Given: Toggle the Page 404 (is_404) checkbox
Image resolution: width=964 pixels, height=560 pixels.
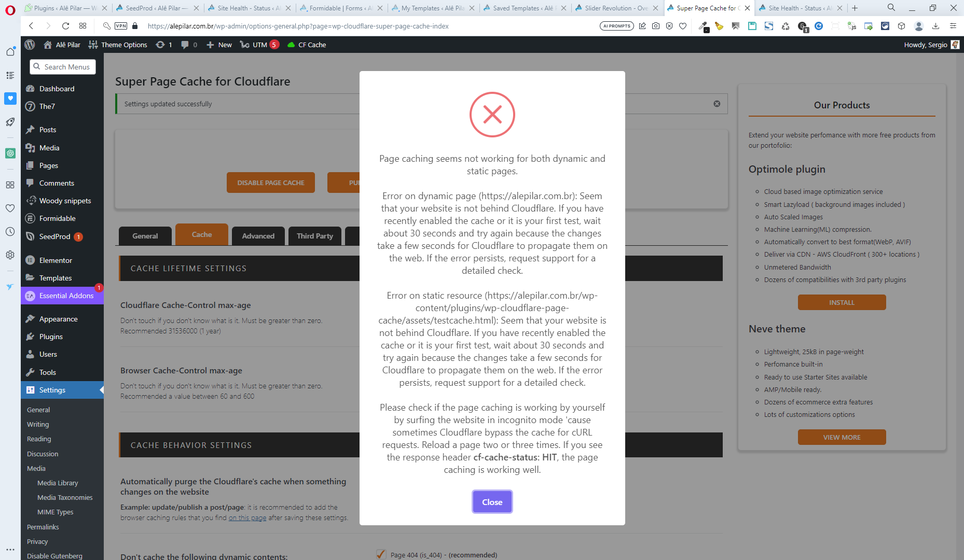Looking at the screenshot, I should pos(381,554).
